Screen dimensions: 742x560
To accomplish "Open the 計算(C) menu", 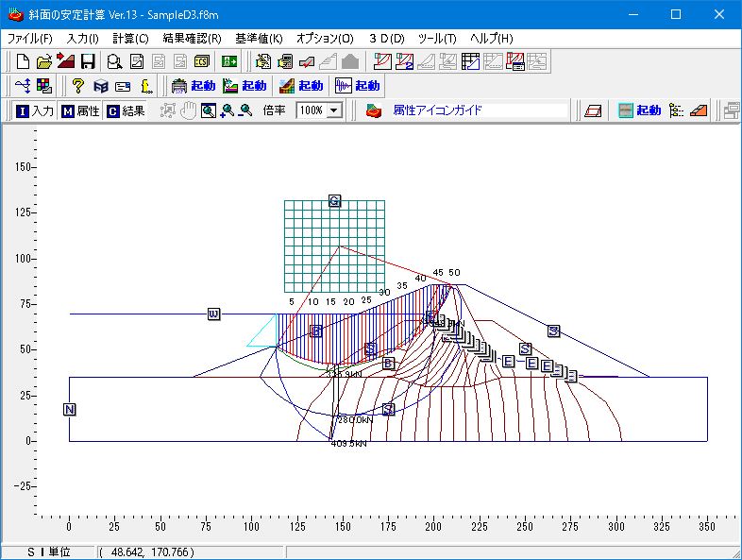I will 130,39.
